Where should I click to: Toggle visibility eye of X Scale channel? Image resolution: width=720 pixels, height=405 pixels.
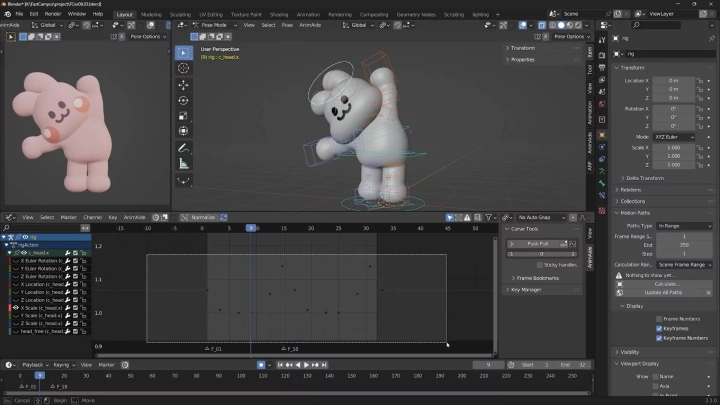point(16,308)
